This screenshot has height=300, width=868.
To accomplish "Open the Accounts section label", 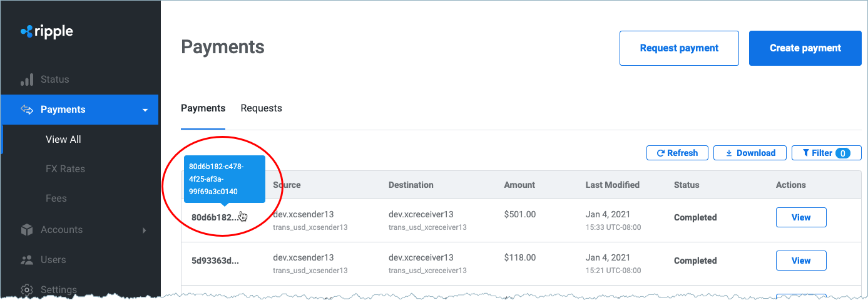I will tap(61, 230).
